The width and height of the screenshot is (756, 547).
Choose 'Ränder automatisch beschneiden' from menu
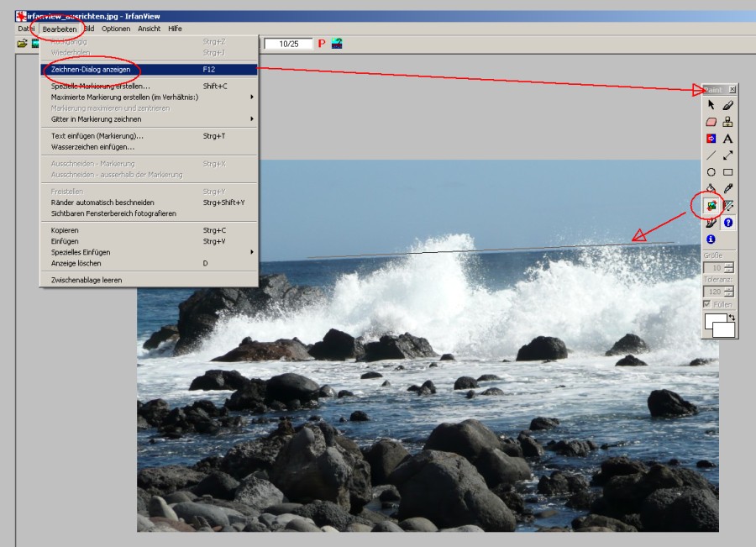click(x=102, y=202)
